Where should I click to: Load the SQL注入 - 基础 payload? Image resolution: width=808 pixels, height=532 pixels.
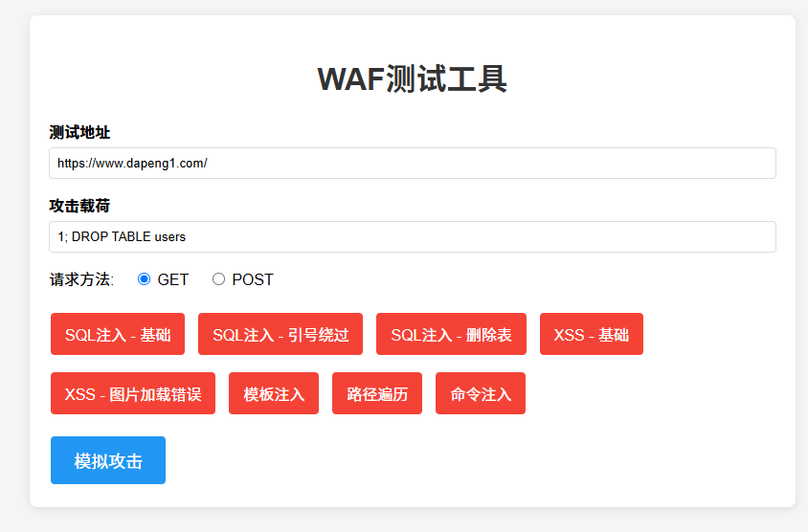(118, 334)
